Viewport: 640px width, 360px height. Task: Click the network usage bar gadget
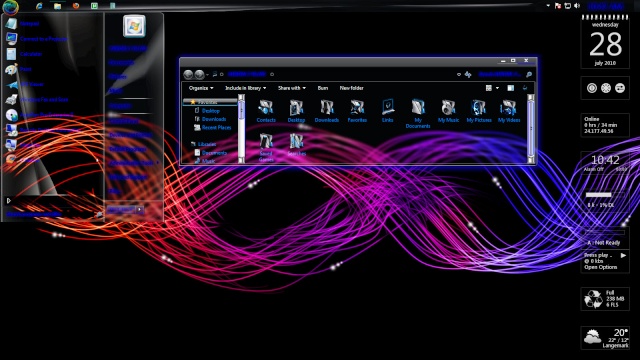[x=605, y=195]
